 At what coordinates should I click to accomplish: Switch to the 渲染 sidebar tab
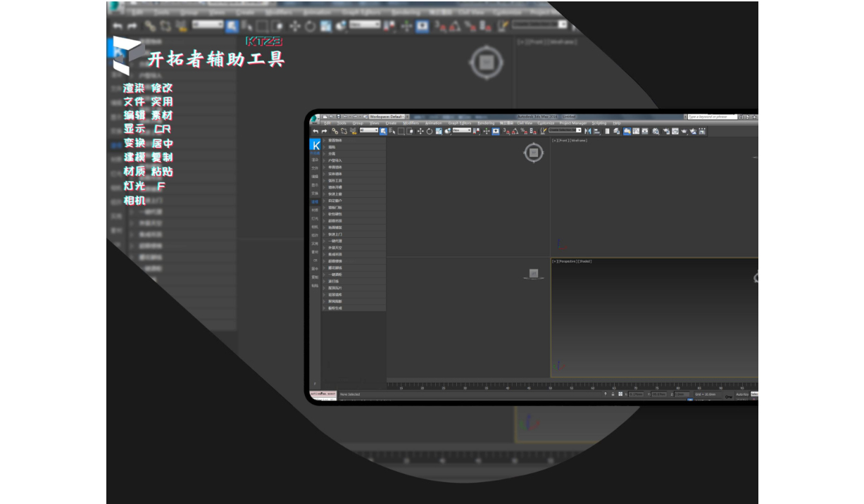click(x=315, y=160)
